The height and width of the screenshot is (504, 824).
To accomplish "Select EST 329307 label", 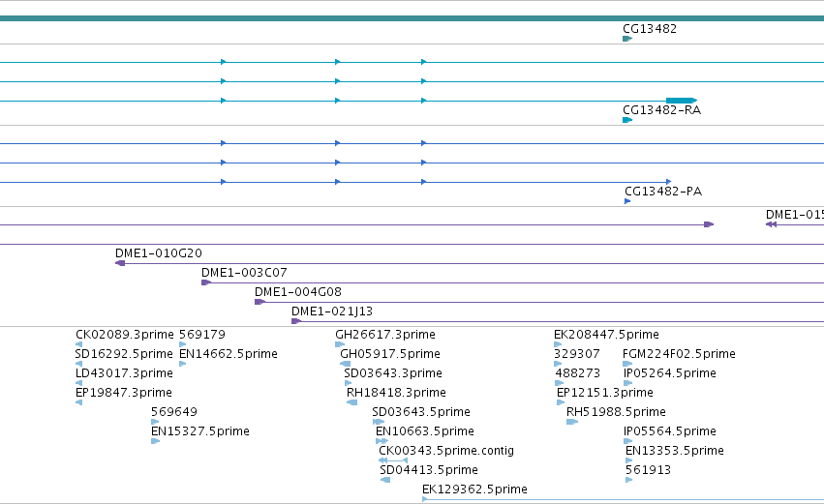I will [x=577, y=354].
